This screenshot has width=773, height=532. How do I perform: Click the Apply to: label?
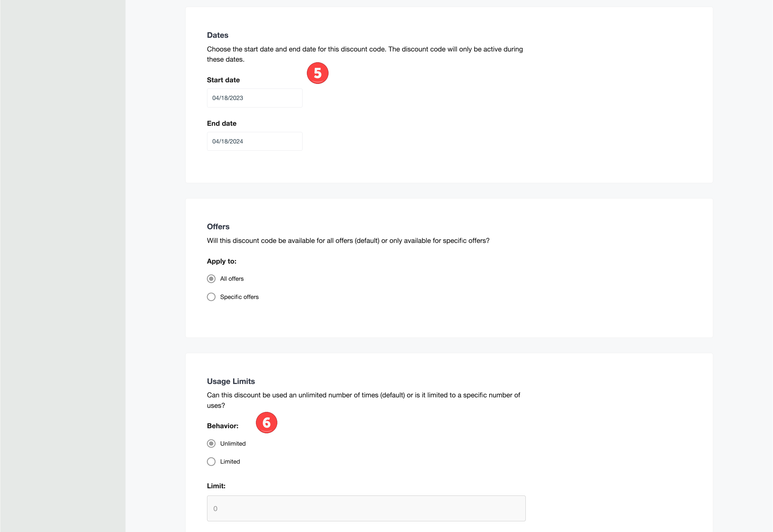(x=222, y=261)
